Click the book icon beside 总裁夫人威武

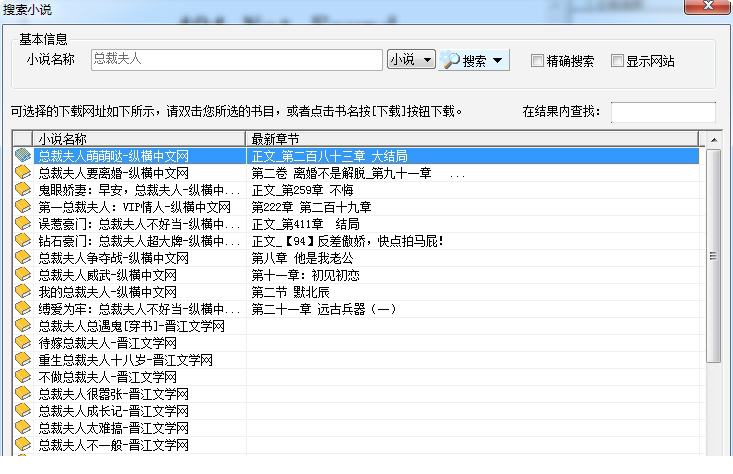[x=22, y=274]
